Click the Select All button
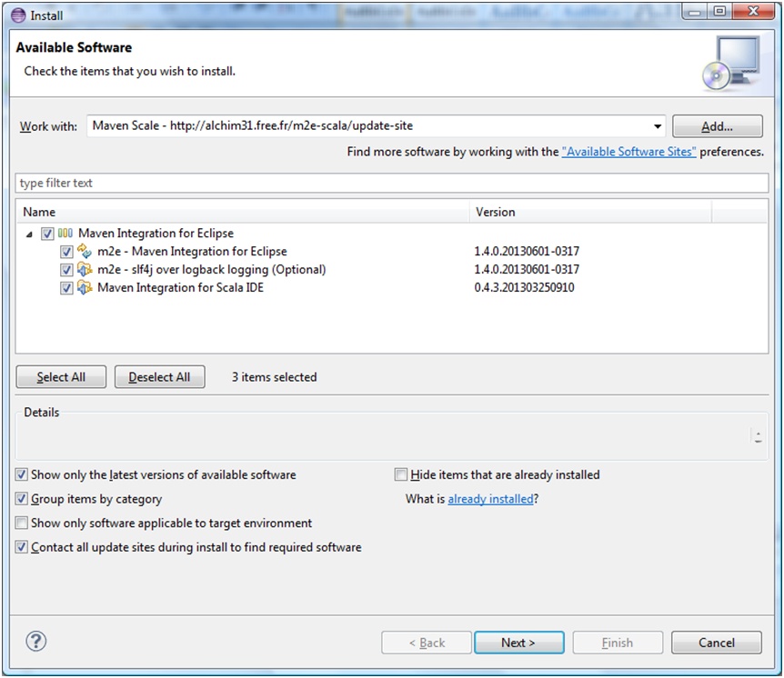 (x=61, y=377)
